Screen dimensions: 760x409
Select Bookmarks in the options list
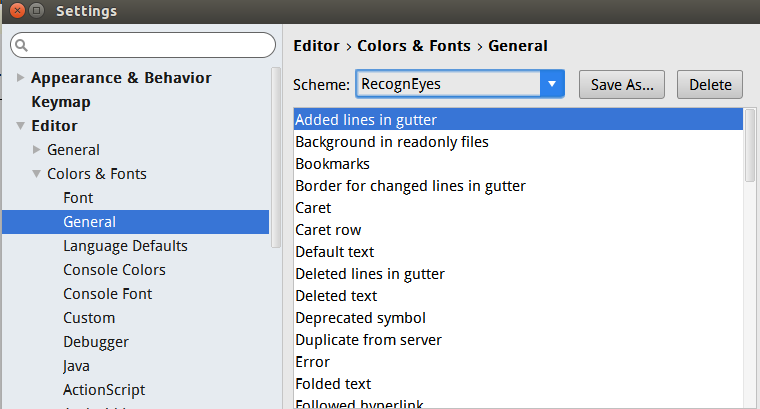[332, 164]
